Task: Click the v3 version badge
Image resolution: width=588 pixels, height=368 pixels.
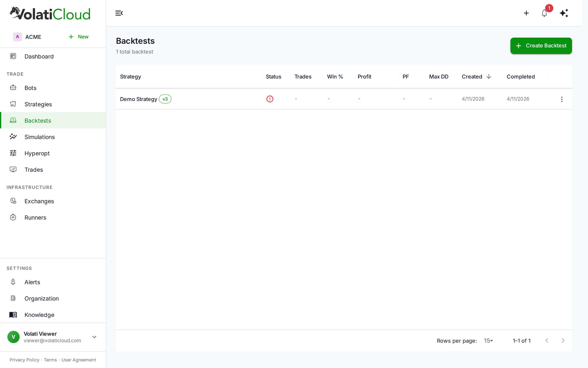Action: click(x=165, y=99)
